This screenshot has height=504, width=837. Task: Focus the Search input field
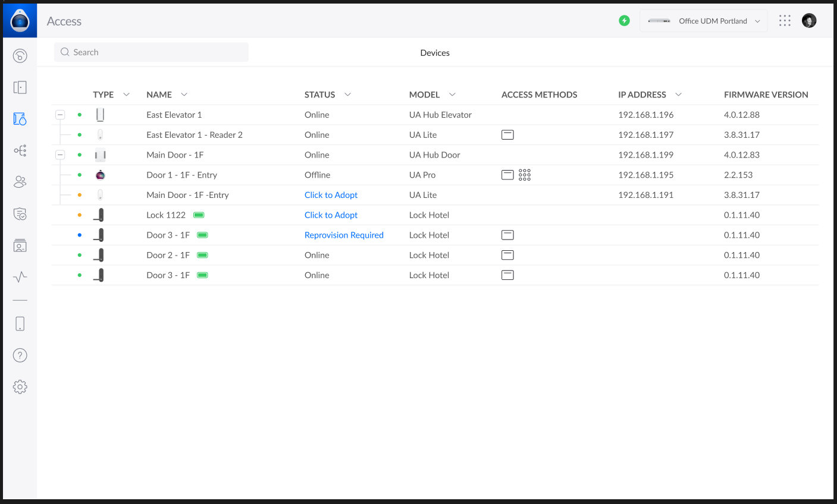tap(152, 52)
